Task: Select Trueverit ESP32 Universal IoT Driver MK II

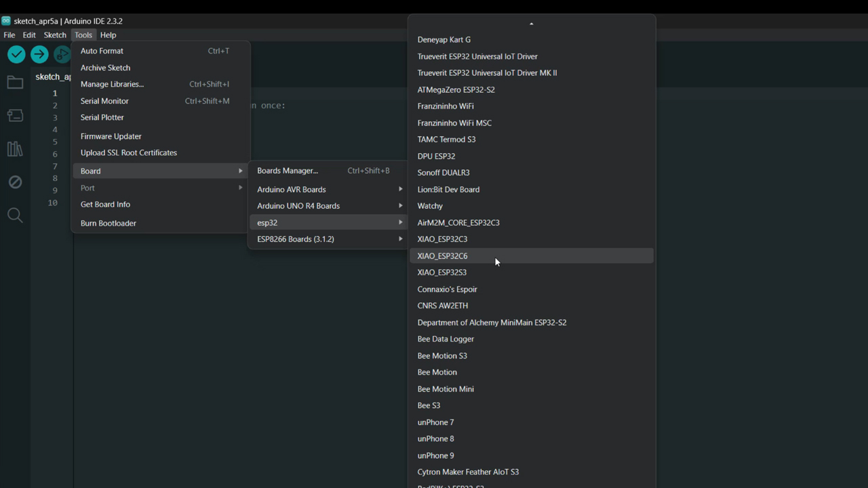Action: pyautogui.click(x=532, y=73)
